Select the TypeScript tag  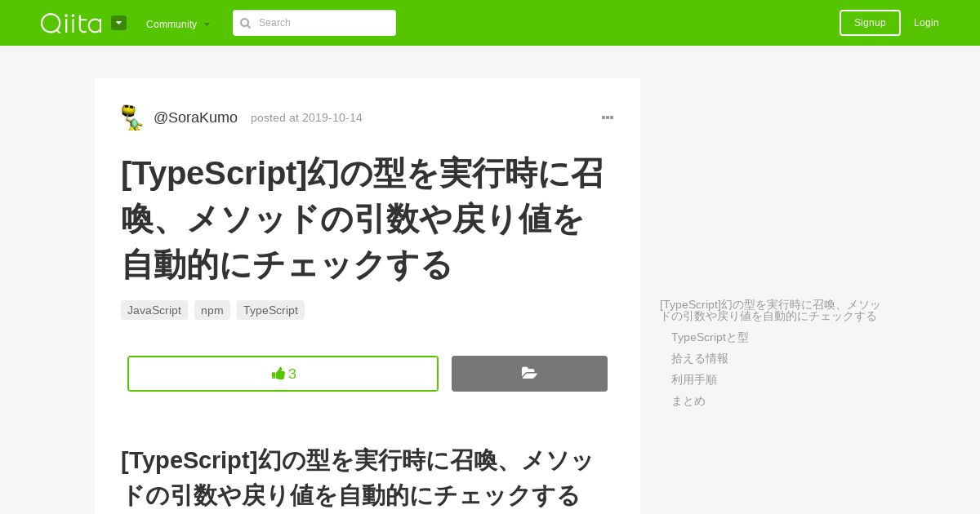pyautogui.click(x=270, y=310)
